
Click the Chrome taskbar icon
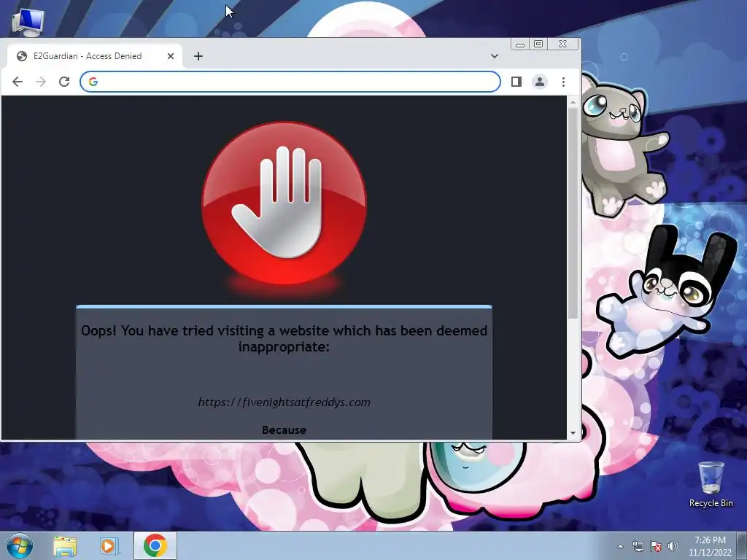coord(155,545)
